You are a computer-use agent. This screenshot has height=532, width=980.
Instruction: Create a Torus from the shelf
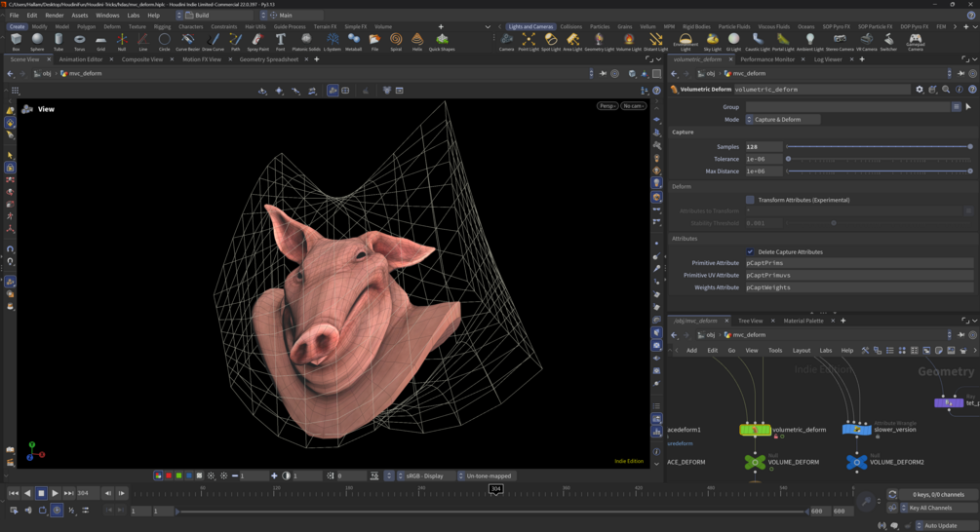click(x=79, y=42)
